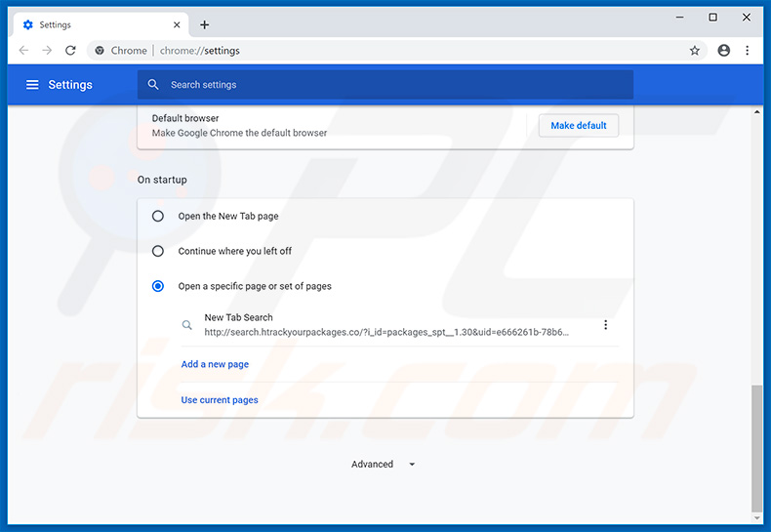Screen dimensions: 771x532
Task: Switch to the Settings browser tab
Action: (101, 24)
